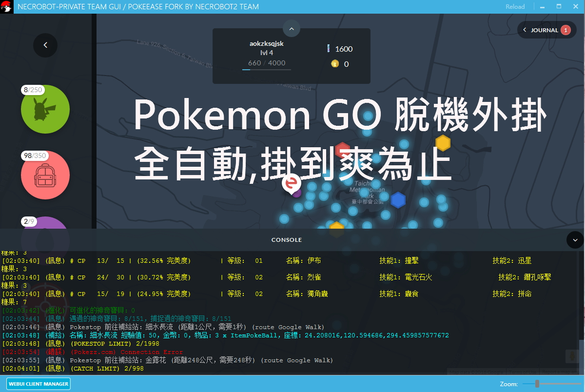Viewport: 585px width, 392px height.
Task: Click the 8/250 Pokemon count badge
Action: [33, 90]
